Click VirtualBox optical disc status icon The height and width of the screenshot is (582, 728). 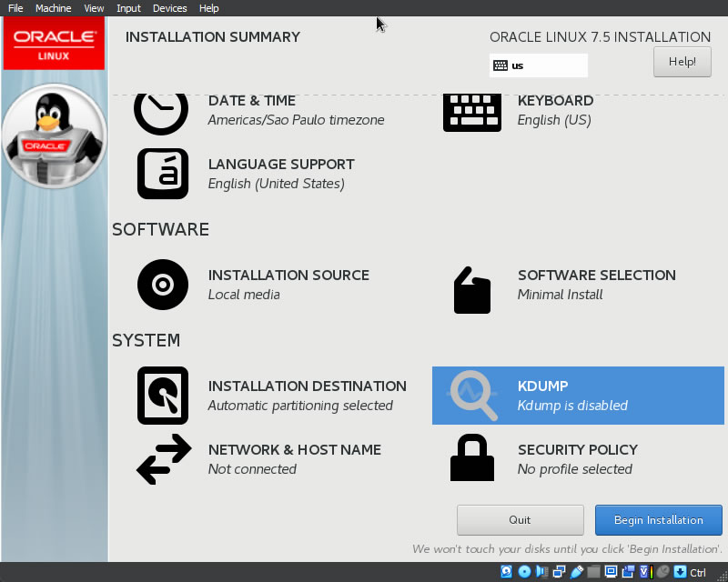click(x=525, y=572)
